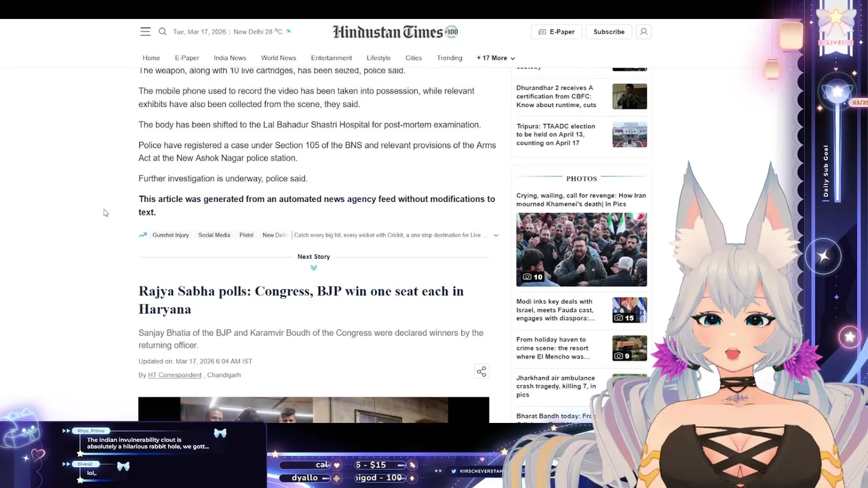The height and width of the screenshot is (488, 868).
Task: Open the user account profile icon
Action: [644, 32]
